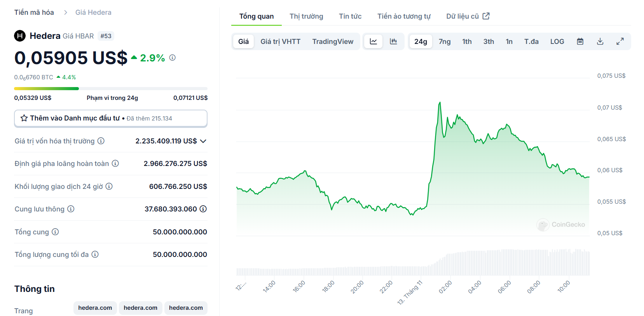The height and width of the screenshot is (316, 644).
Task: Click 2.966.276.275 US$ value
Action: (x=175, y=164)
